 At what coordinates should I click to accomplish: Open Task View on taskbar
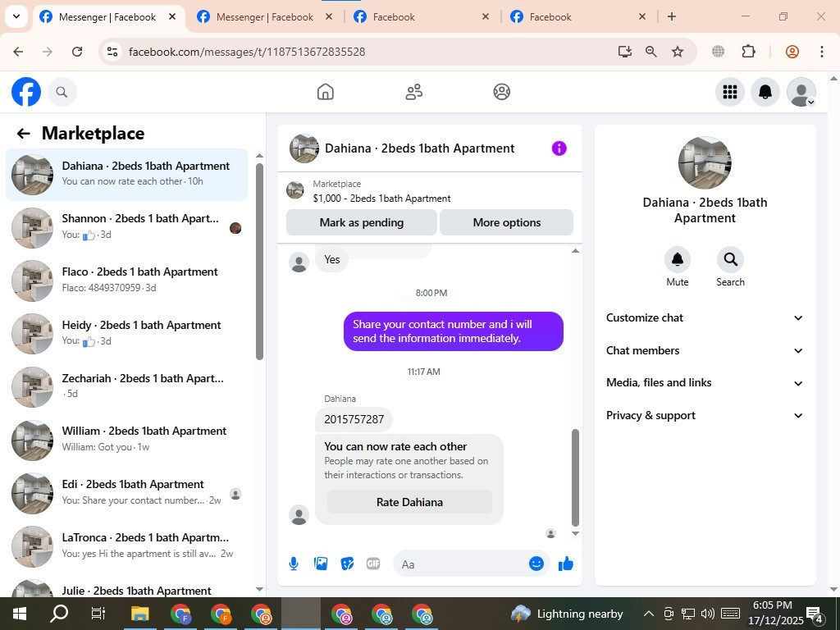pos(98,614)
